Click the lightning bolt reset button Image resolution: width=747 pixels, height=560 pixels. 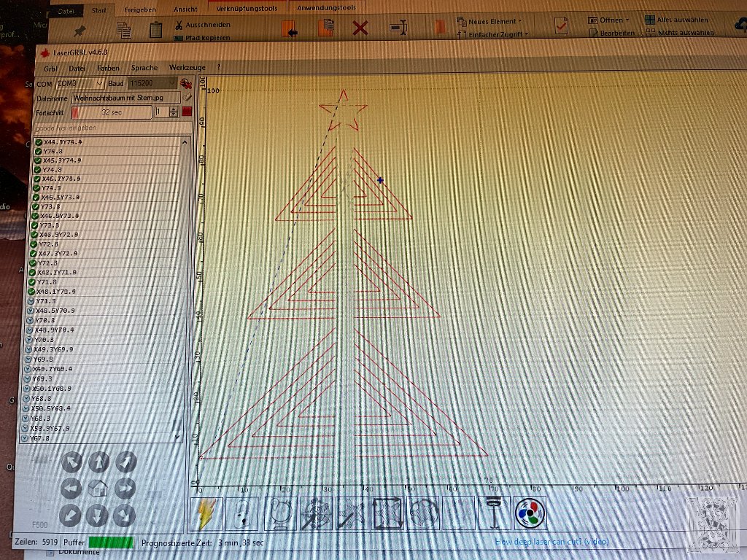point(206,514)
